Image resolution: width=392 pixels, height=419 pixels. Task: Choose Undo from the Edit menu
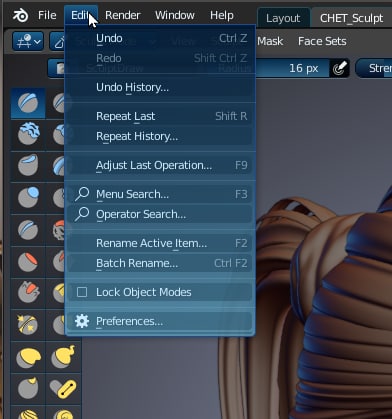click(x=160, y=38)
